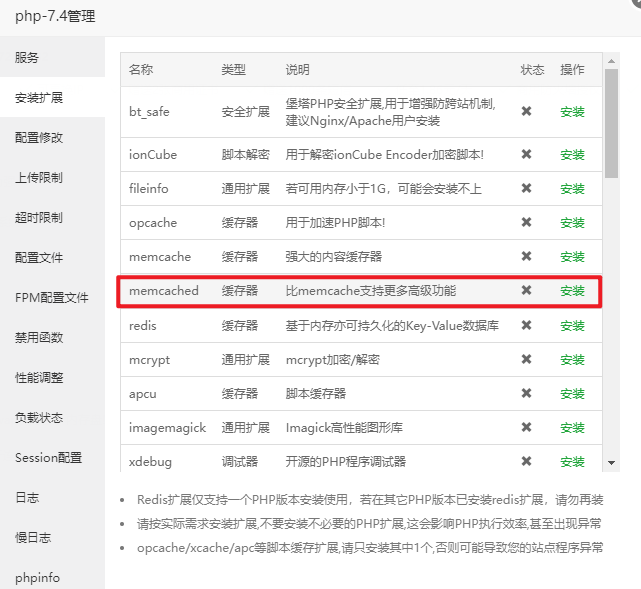Screen dimensions: 641x589
Task: Install the ionCube extension
Action: click(x=572, y=155)
